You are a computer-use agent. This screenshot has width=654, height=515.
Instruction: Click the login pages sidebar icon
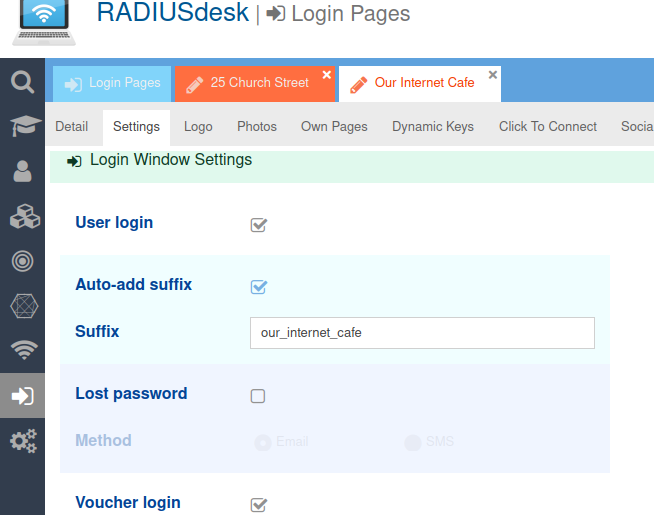click(22, 396)
